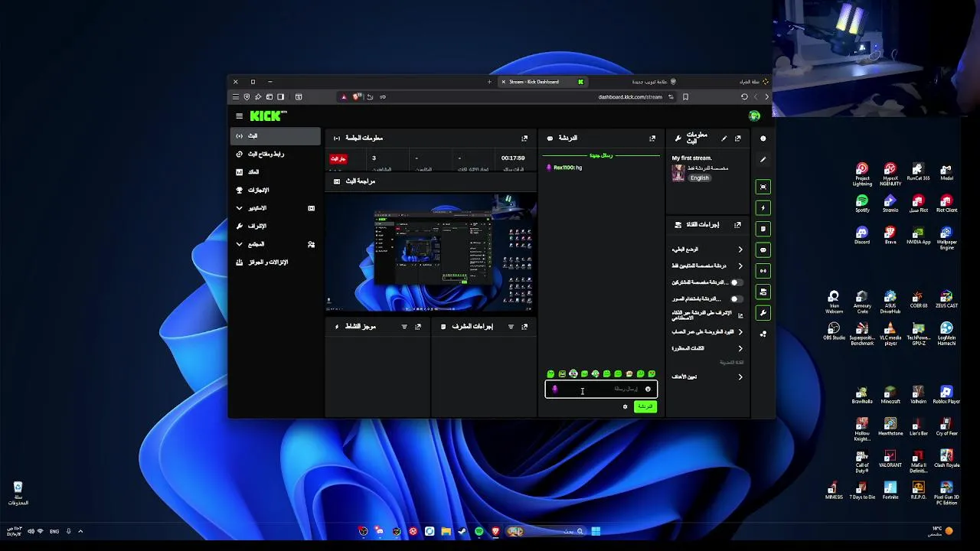
Task: Click Rex1100 username in chat
Action: [563, 168]
